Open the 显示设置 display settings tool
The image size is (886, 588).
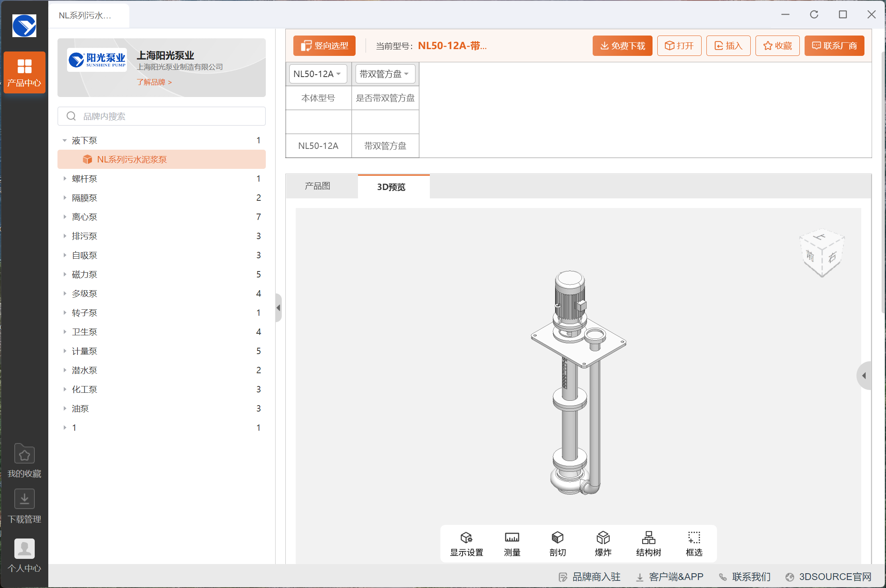(466, 544)
